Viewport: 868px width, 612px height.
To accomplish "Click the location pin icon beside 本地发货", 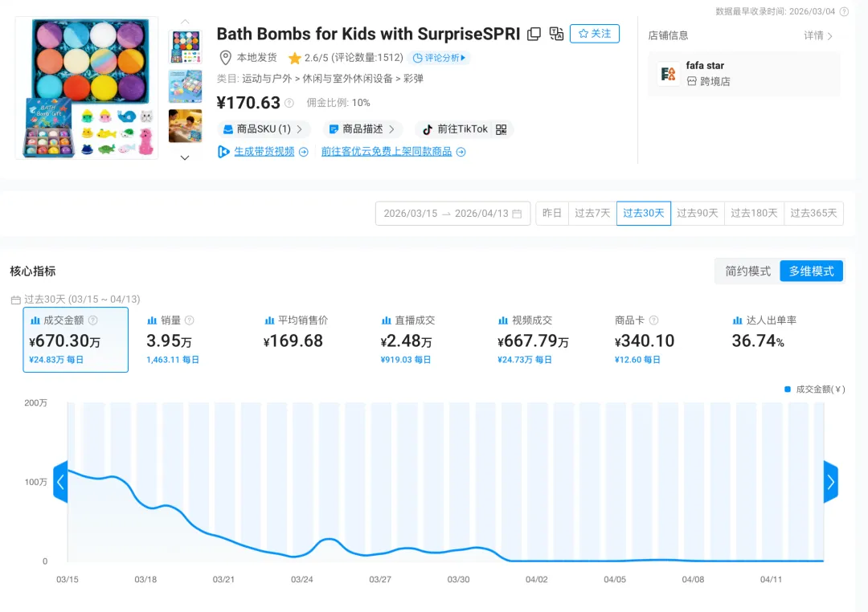I will coord(226,58).
